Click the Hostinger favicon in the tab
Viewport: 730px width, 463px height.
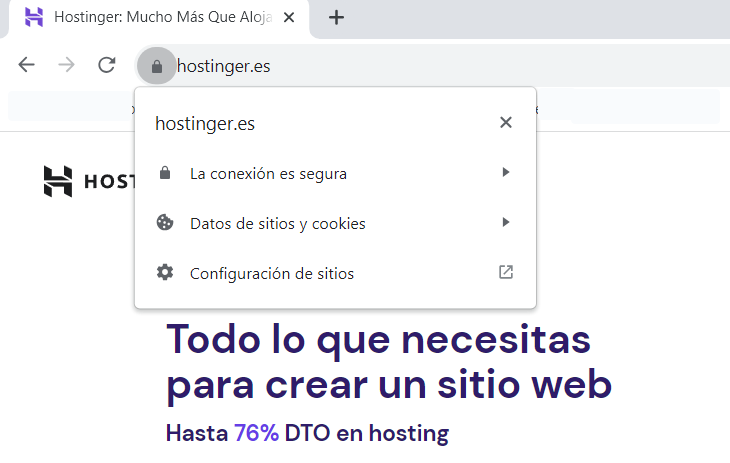coord(34,17)
